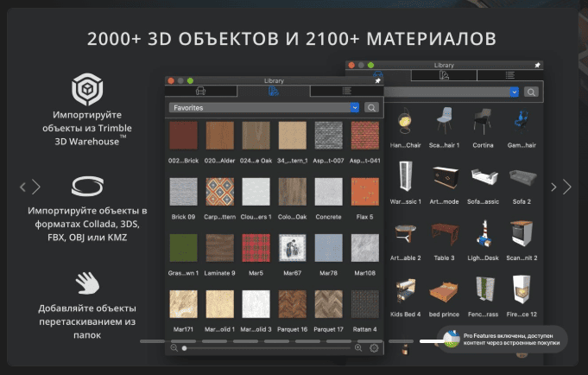This screenshot has width=588, height=375.
Task: Click the Trimble 3D Warehouse import icon
Action: click(87, 89)
